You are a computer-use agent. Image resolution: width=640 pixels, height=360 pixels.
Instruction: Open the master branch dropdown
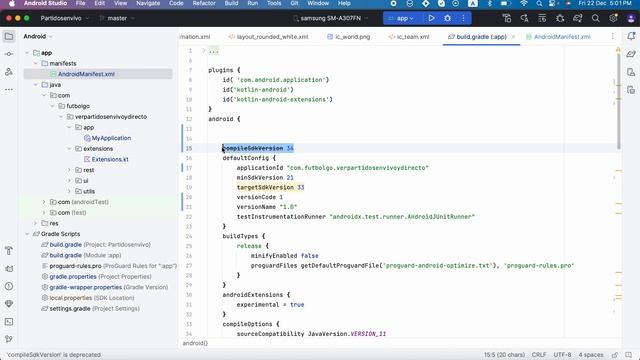coord(117,18)
